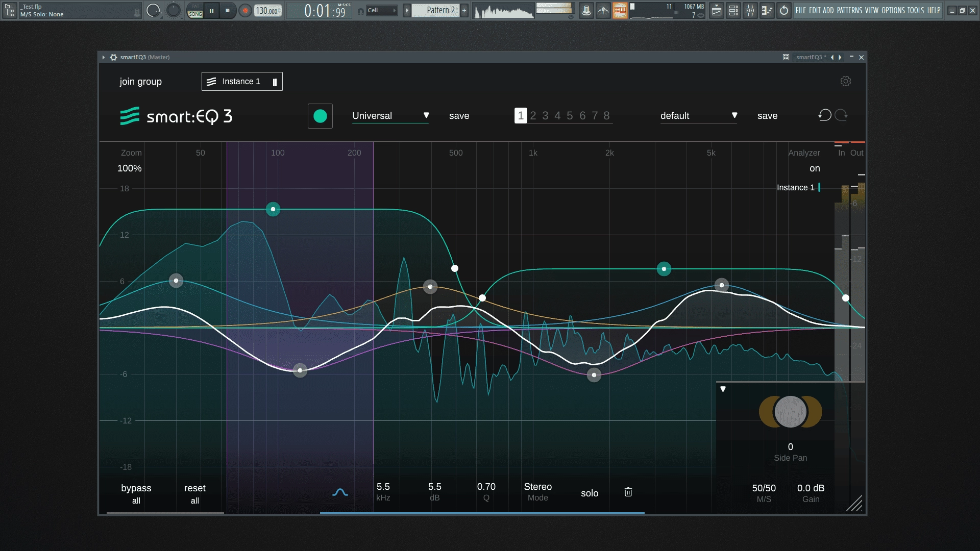The height and width of the screenshot is (551, 980).
Task: Open the TOOLS menu
Action: [916, 10]
